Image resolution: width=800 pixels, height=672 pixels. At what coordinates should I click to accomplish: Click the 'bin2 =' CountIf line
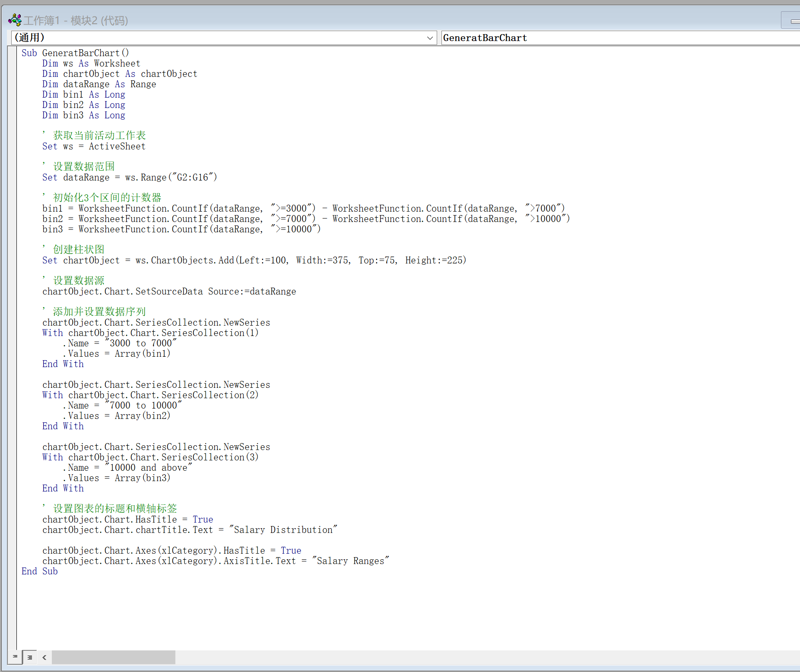click(306, 219)
